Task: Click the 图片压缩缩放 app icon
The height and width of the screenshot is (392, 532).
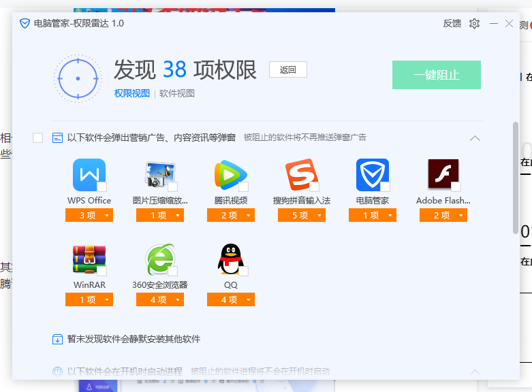Action: 160,175
